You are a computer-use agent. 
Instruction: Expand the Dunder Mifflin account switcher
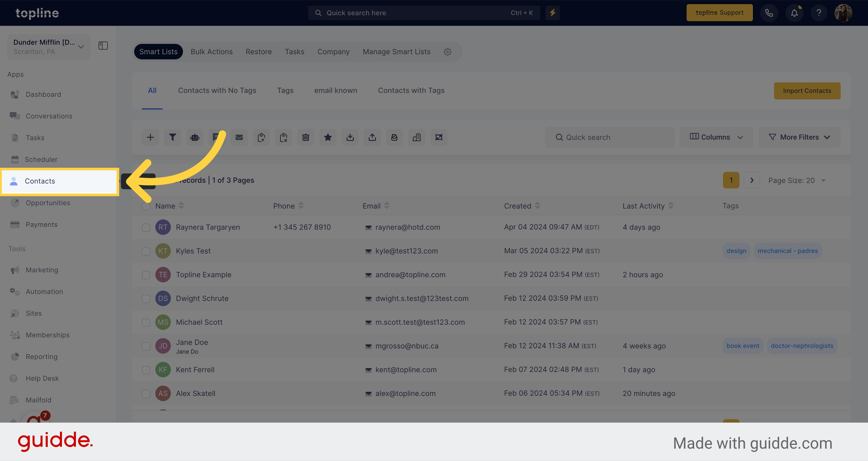coord(49,47)
